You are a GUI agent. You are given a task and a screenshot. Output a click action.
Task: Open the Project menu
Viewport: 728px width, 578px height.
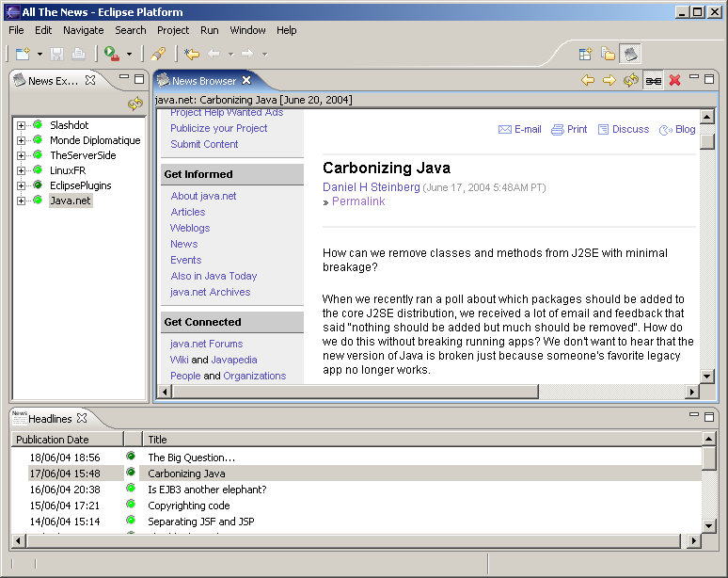tap(173, 30)
